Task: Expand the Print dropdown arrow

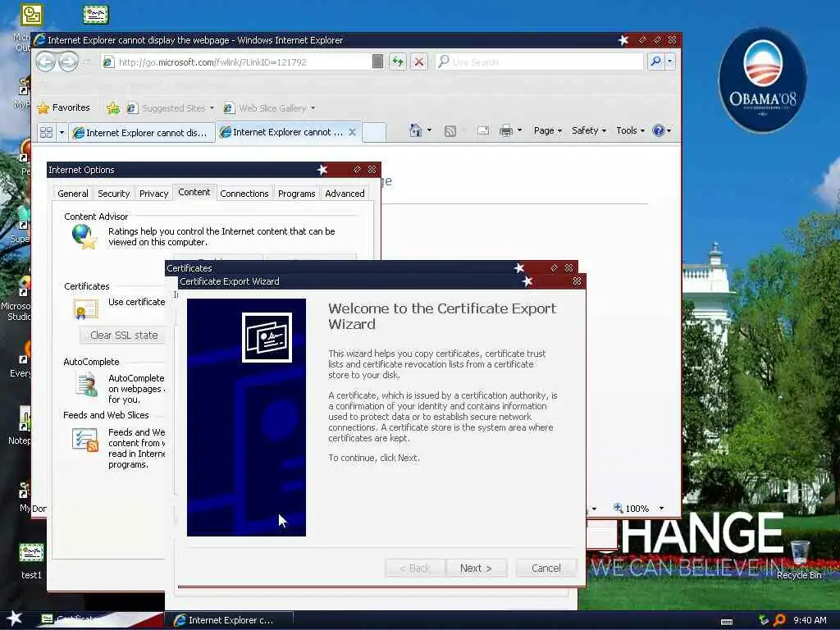Action: coord(519,130)
